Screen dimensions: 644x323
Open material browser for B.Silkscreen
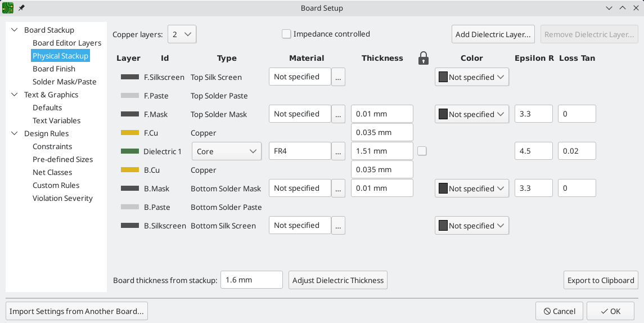point(338,226)
